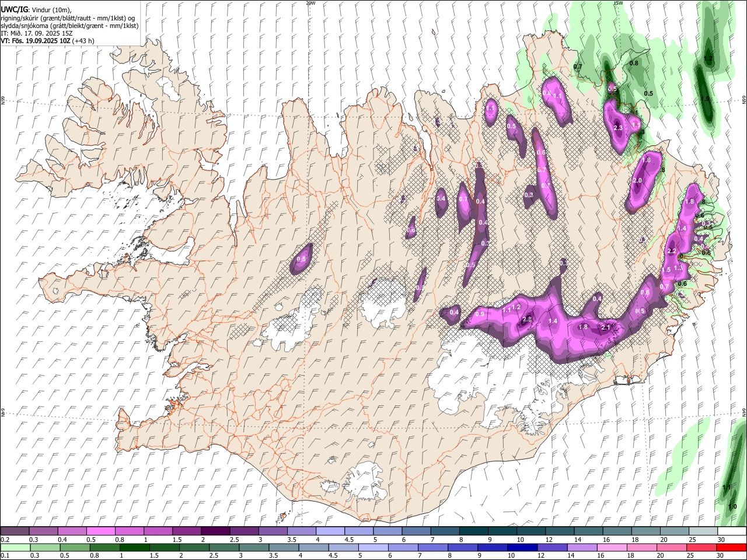
Task: Click the 20W longitude label
Action: coord(310,3)
